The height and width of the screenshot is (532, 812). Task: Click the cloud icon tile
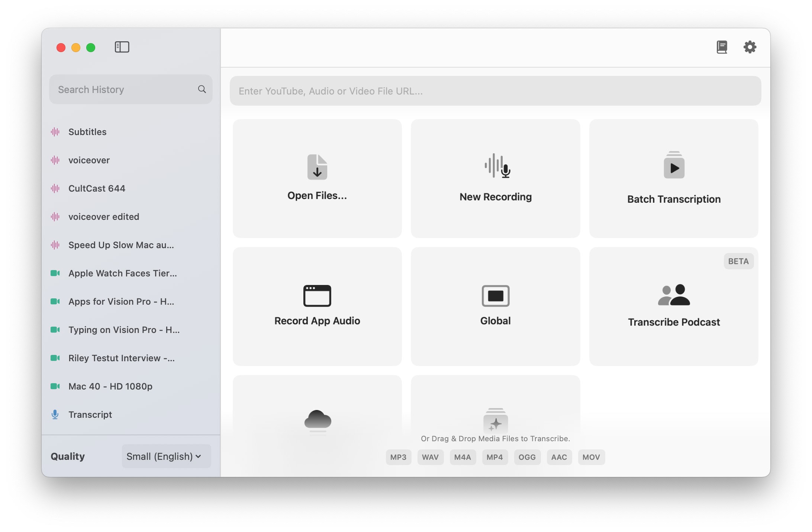[318, 420]
